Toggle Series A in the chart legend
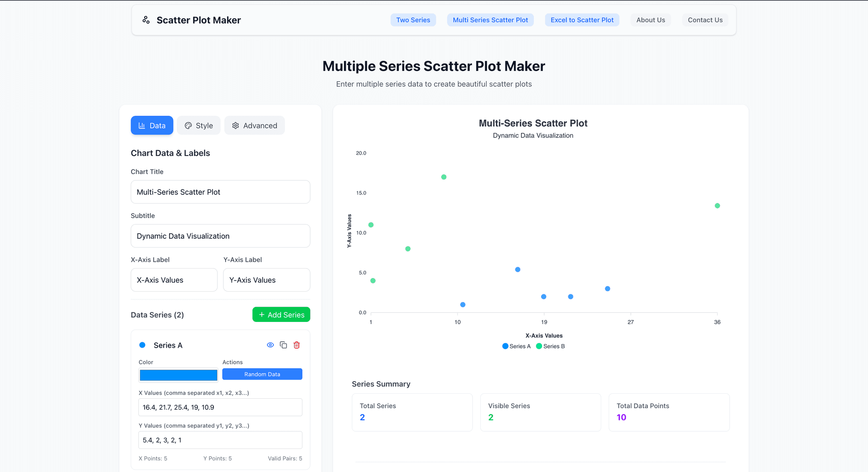Image resolution: width=868 pixels, height=472 pixels. [x=516, y=346]
